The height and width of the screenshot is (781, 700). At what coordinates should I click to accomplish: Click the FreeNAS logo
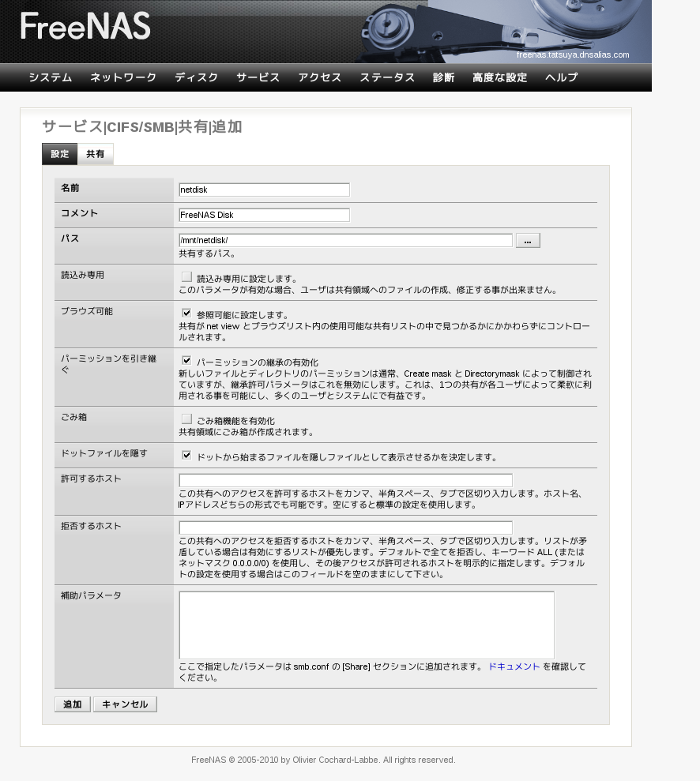point(85,26)
